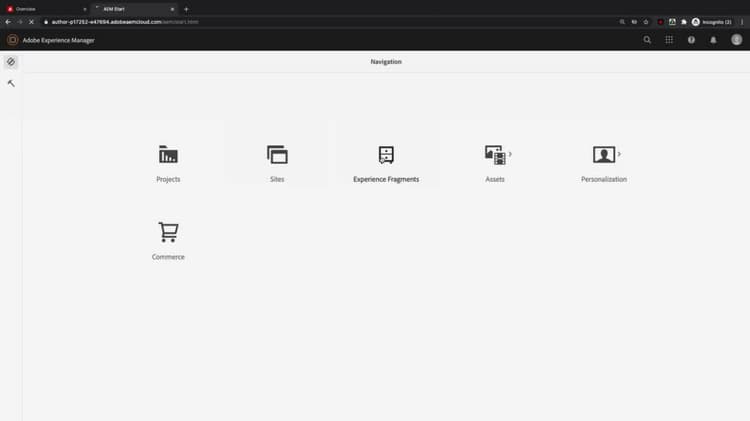Select the Tools hammer icon in sidebar
Screen dimensions: 750x421
pyautogui.click(x=11, y=83)
